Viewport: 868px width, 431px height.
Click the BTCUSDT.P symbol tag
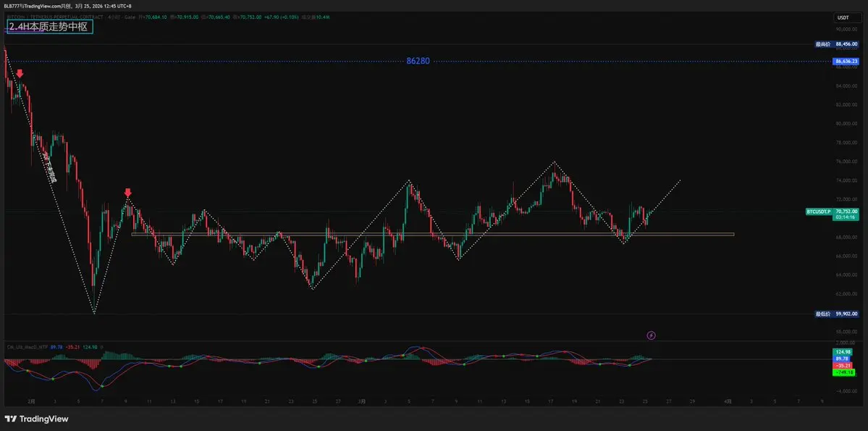[x=818, y=211]
